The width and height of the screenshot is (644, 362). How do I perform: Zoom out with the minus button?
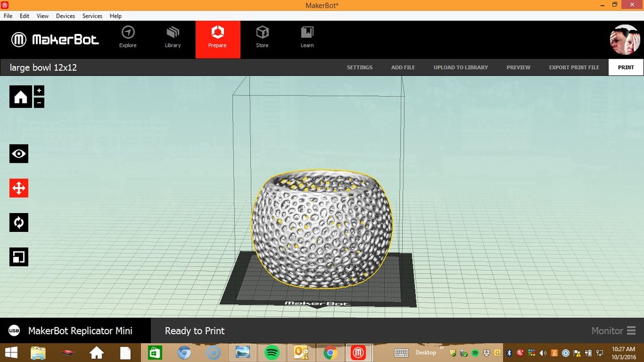click(x=39, y=102)
